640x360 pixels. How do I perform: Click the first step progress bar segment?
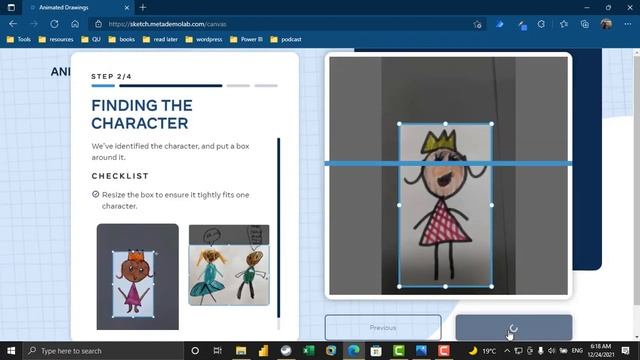pyautogui.click(x=103, y=86)
